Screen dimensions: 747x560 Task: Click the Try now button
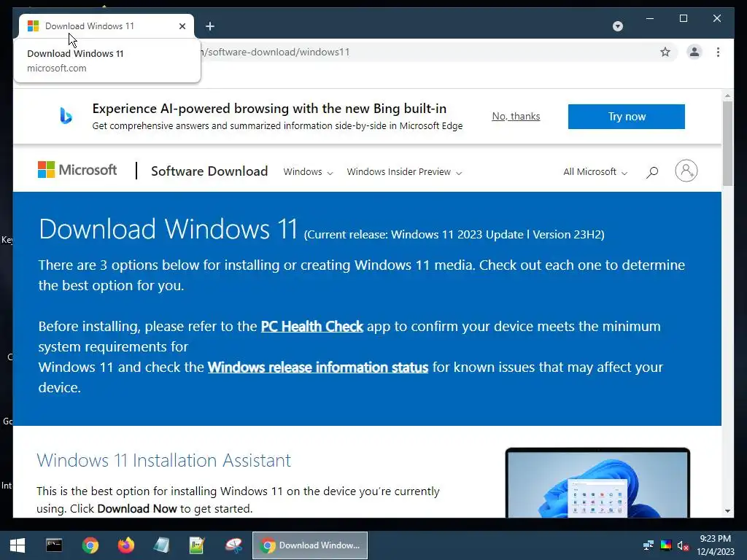[x=627, y=116]
